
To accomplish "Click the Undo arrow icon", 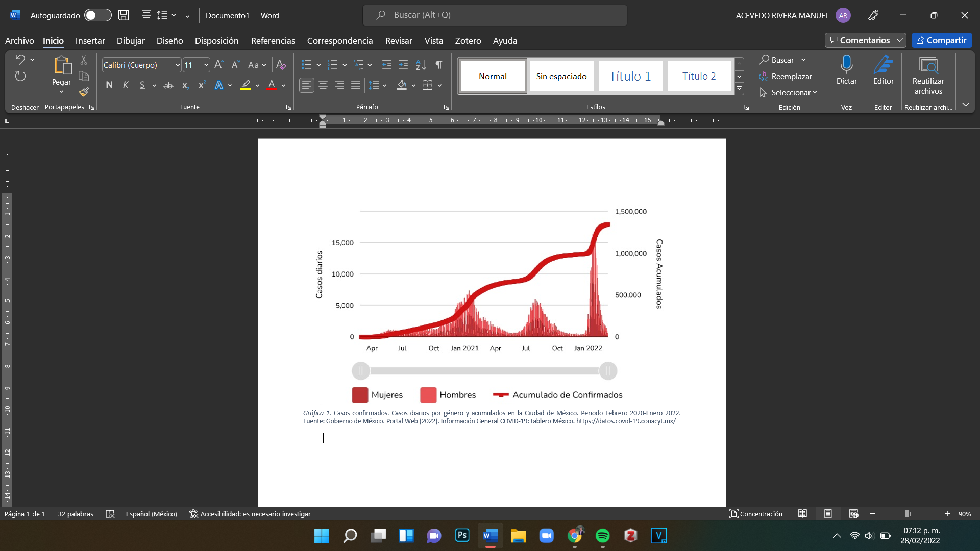I will point(20,59).
